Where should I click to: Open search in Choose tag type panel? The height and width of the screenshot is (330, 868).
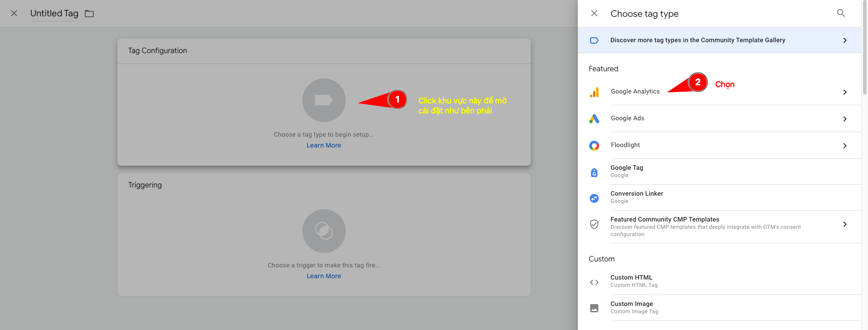click(x=841, y=13)
